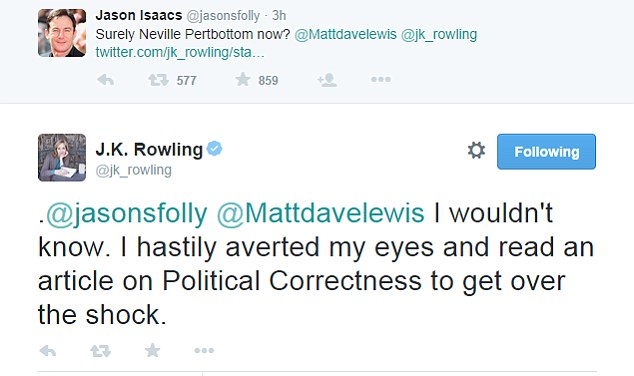The width and height of the screenshot is (634, 376).
Task: Click @jk_rowling mention in Jason's tweet
Action: [x=439, y=34]
